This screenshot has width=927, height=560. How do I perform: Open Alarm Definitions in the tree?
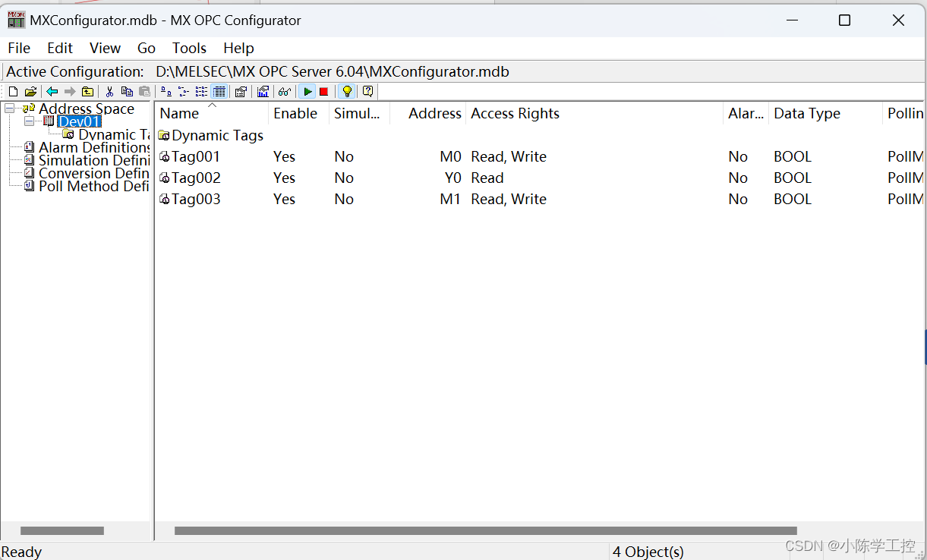pos(94,147)
